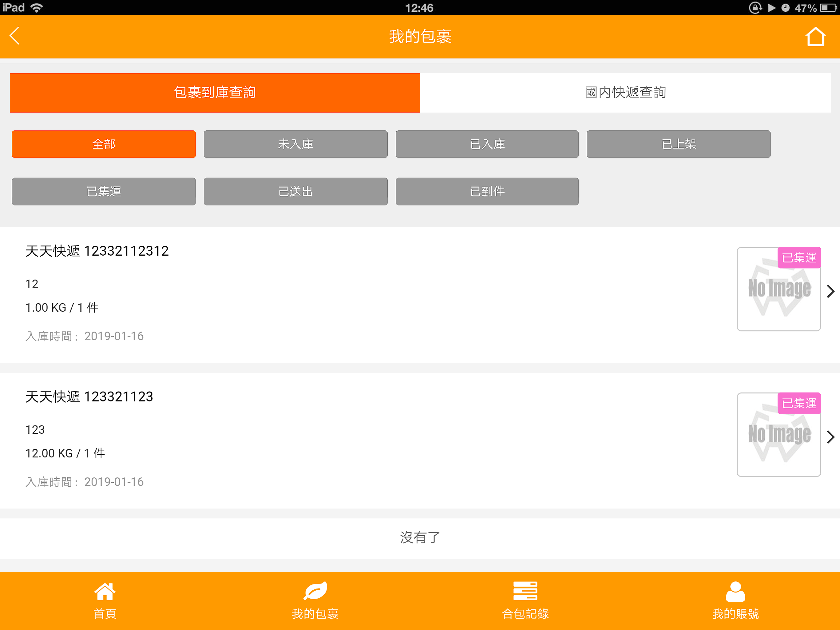Tap the location arrow status icon

click(x=772, y=8)
